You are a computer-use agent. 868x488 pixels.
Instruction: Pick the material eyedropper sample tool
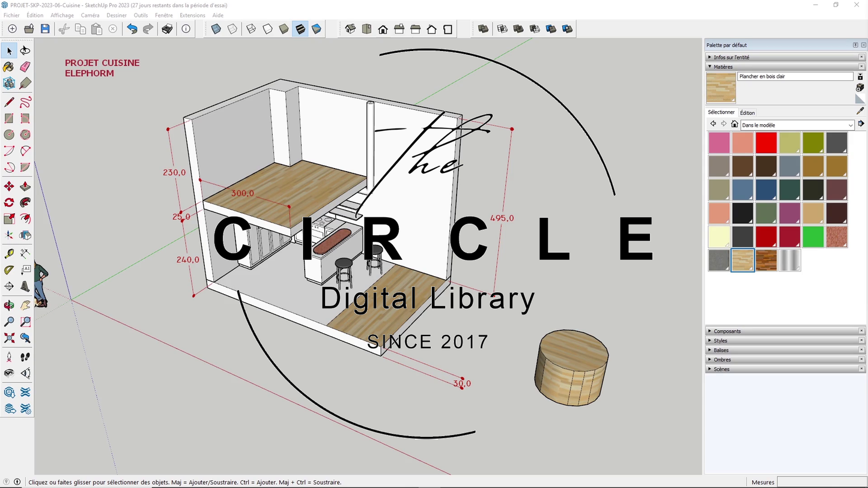(x=860, y=111)
